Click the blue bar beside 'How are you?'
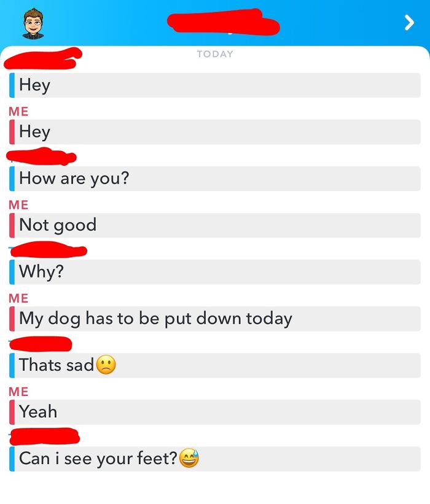The width and height of the screenshot is (430, 504). tap(12, 179)
